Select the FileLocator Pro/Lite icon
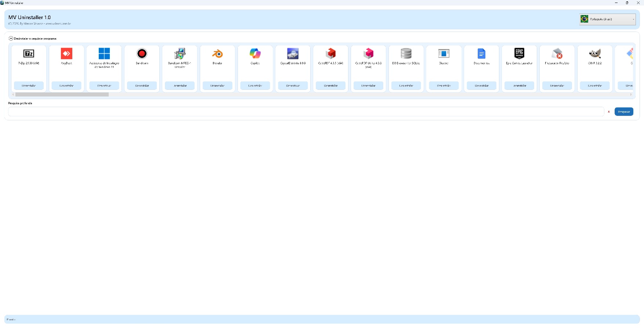The image size is (644, 328). tap(557, 54)
